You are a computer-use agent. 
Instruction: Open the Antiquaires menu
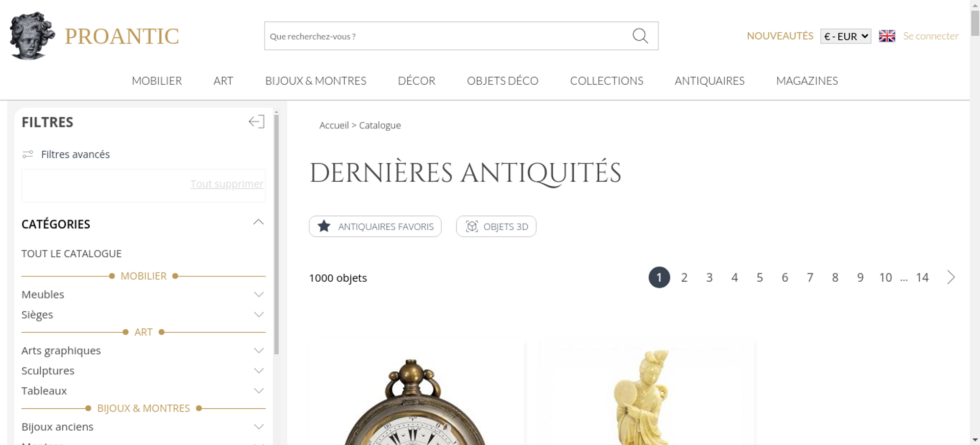tap(710, 81)
